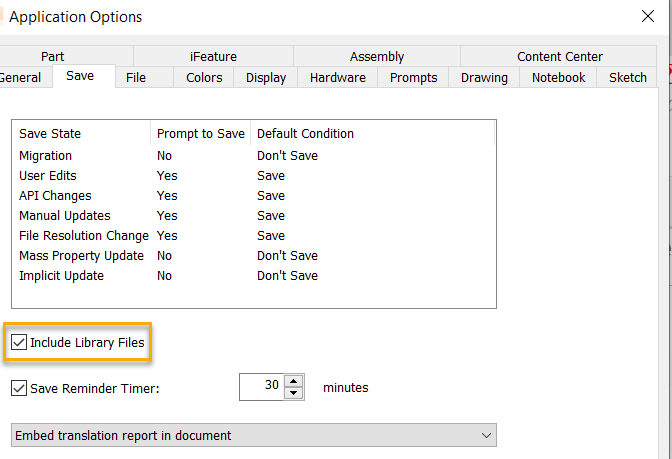Switch to the Assembly tab
The image size is (672, 459).
coord(377,57)
